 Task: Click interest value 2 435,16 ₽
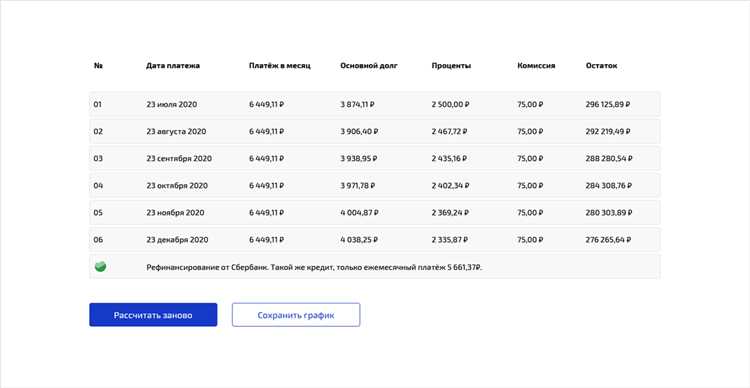449,158
